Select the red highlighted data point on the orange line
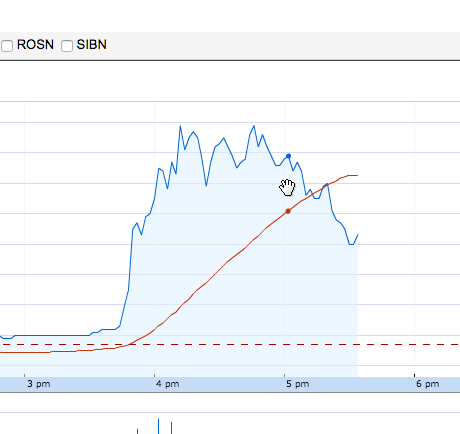 click(x=288, y=211)
